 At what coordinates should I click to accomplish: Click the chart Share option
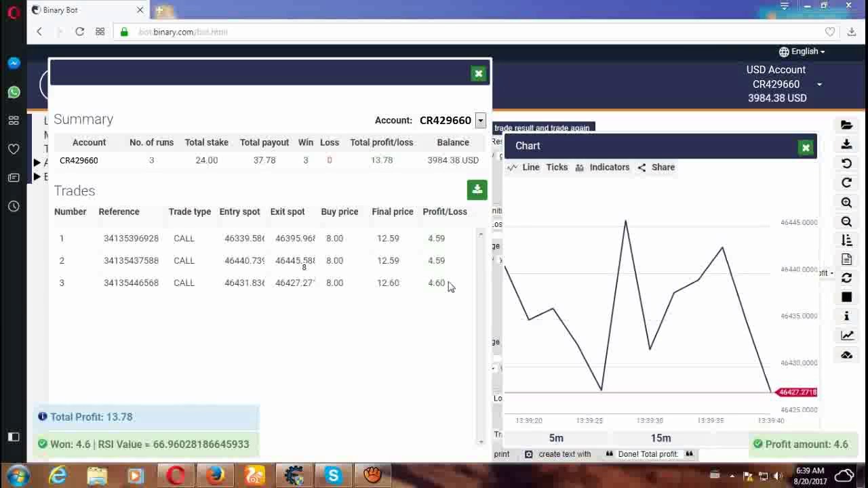[x=656, y=167]
